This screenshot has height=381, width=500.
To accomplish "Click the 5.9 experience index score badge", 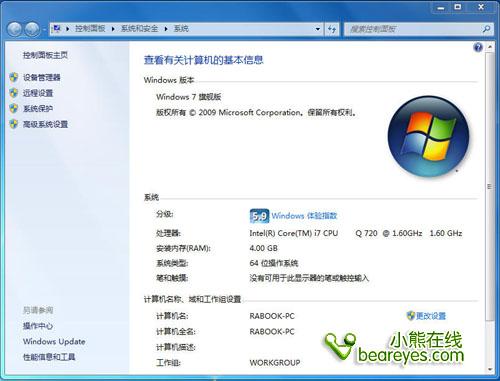I will [x=259, y=216].
